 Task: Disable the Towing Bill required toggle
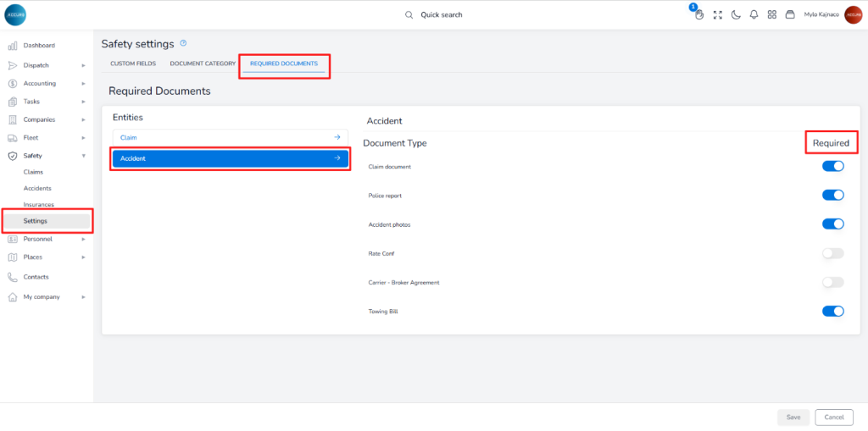[x=832, y=311]
